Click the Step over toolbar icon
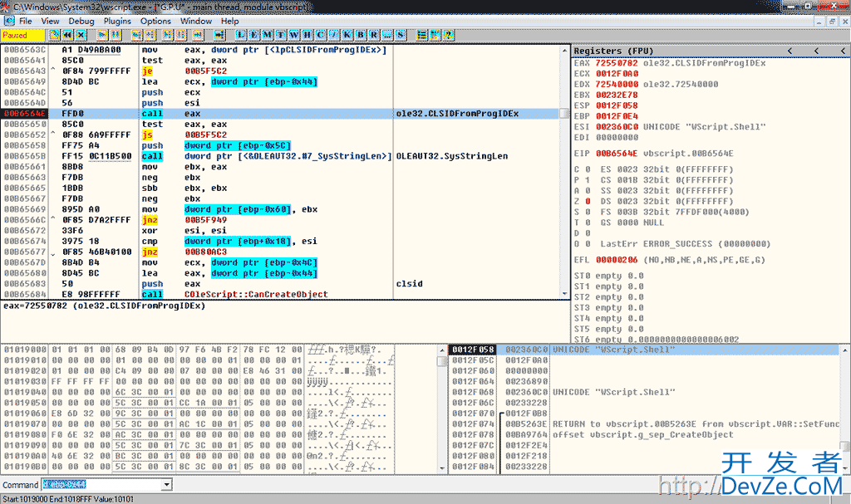This screenshot has width=851, height=504. tap(150, 35)
